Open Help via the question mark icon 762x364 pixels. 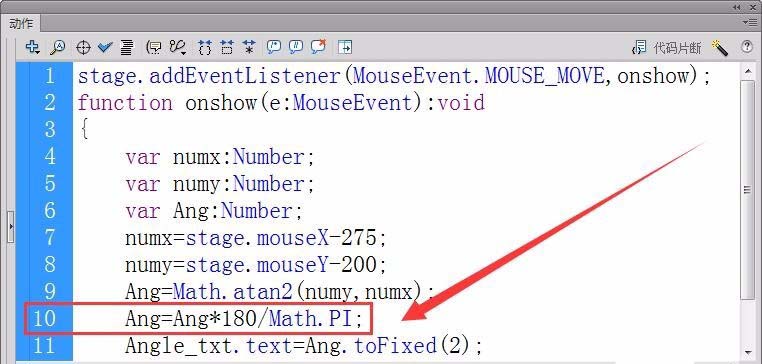tap(746, 47)
